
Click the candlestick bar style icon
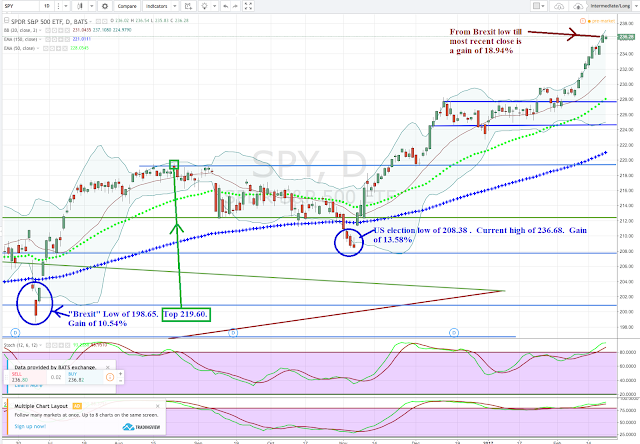80,6
